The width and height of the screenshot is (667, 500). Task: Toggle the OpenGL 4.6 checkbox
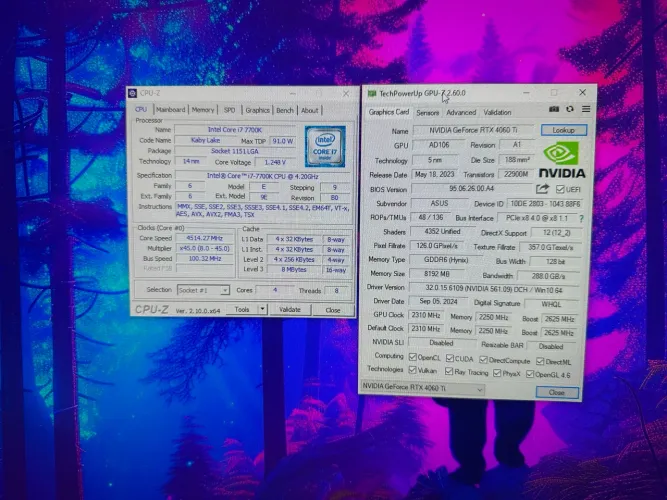(530, 374)
